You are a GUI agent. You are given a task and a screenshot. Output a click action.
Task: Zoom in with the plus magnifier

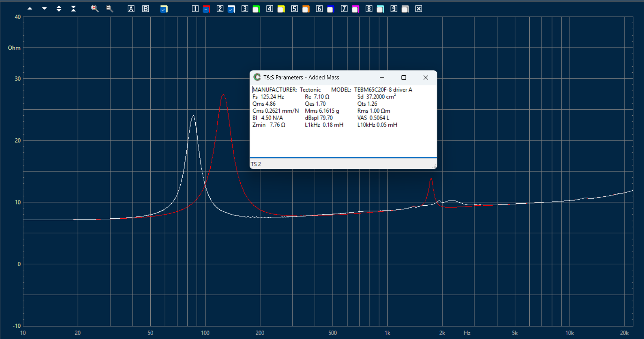pos(95,9)
